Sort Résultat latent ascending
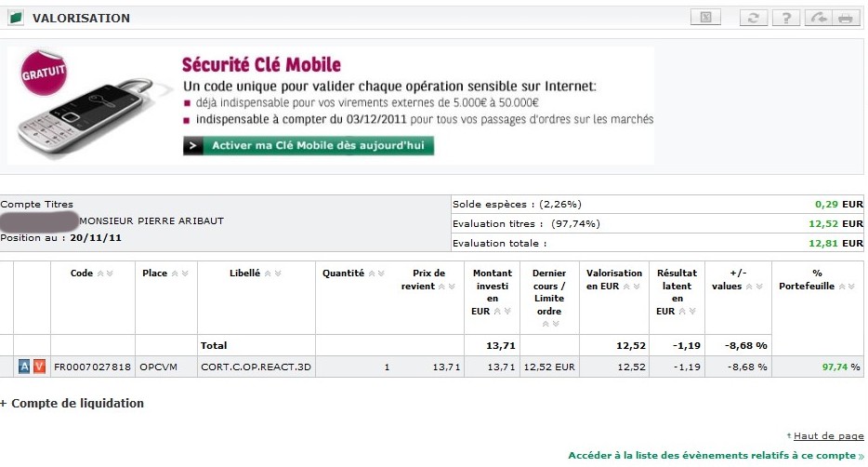 pos(682,312)
